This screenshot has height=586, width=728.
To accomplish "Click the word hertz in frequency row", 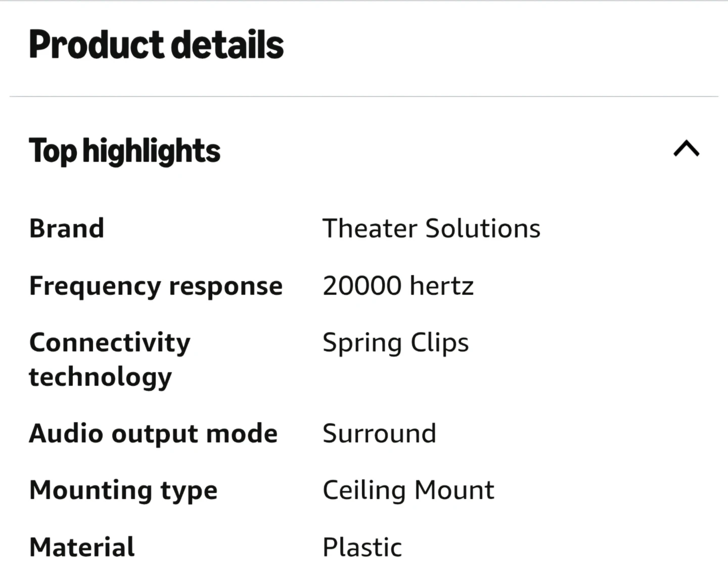I will point(442,286).
